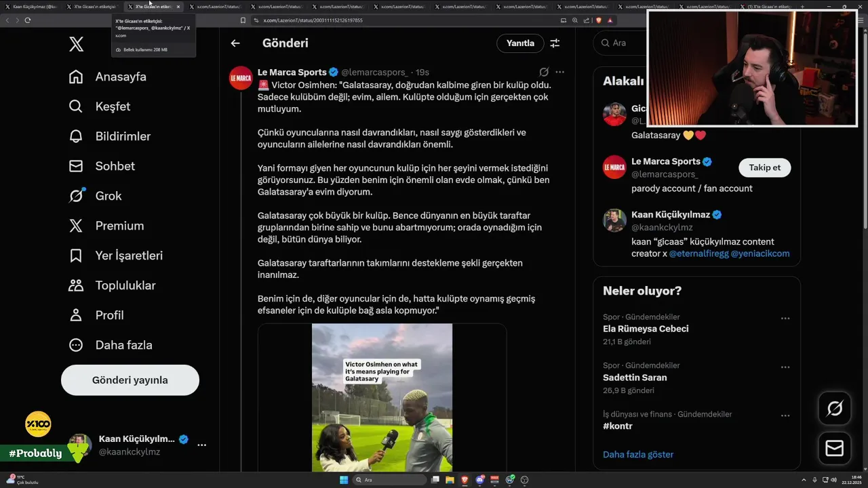Click Topluluklar menu label
The width and height of the screenshot is (868, 488).
point(125,285)
